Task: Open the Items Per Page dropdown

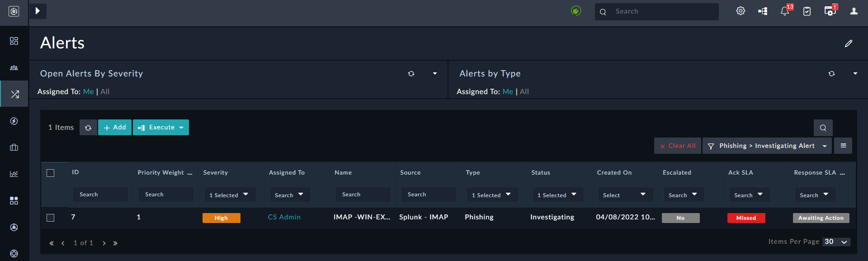Action: pos(836,242)
